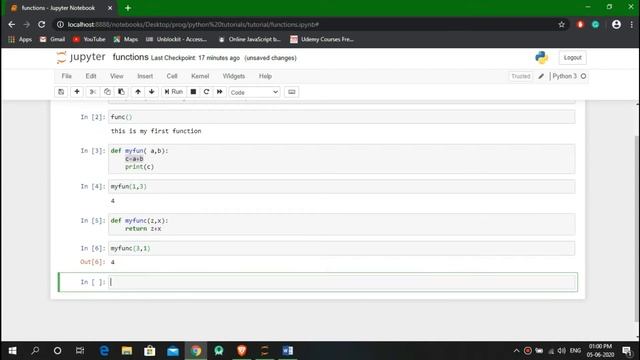Open the Windows Start menu
This screenshot has width=640, height=360.
pyautogui.click(x=12, y=351)
